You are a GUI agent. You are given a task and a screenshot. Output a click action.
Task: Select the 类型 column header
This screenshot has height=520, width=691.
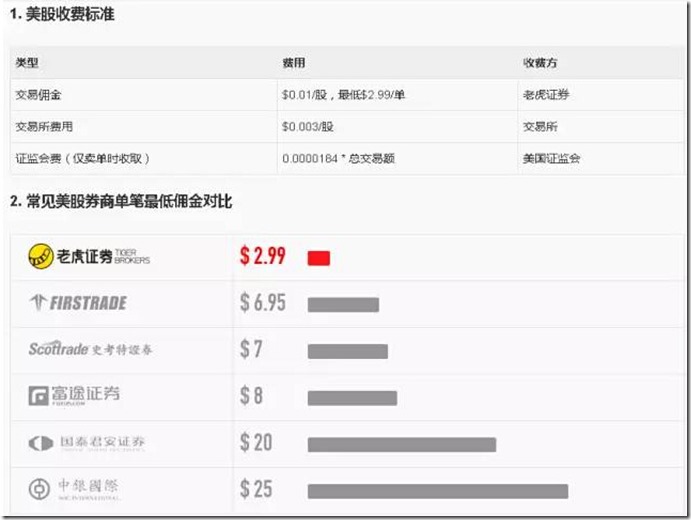27,63
